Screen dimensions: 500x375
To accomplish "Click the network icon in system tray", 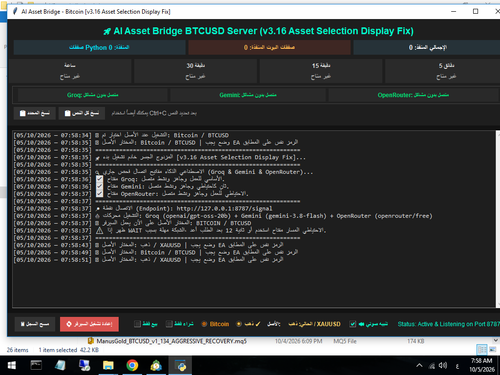I will pos(432,366).
